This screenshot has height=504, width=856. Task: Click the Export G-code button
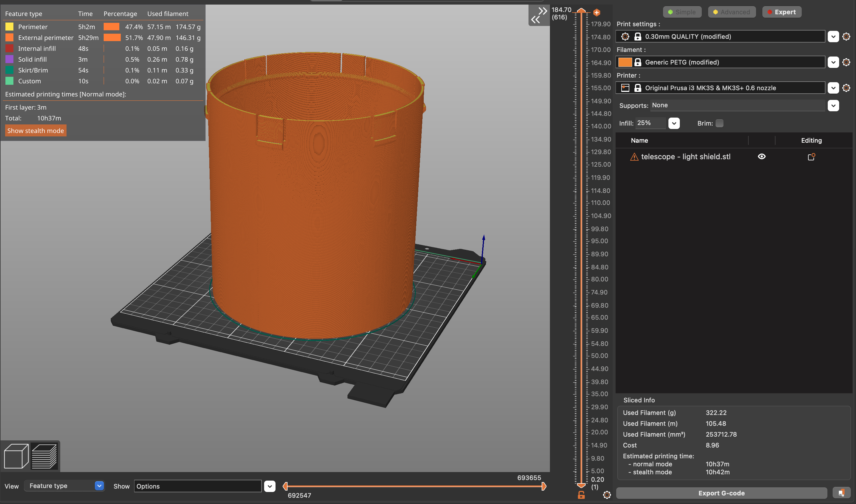722,493
